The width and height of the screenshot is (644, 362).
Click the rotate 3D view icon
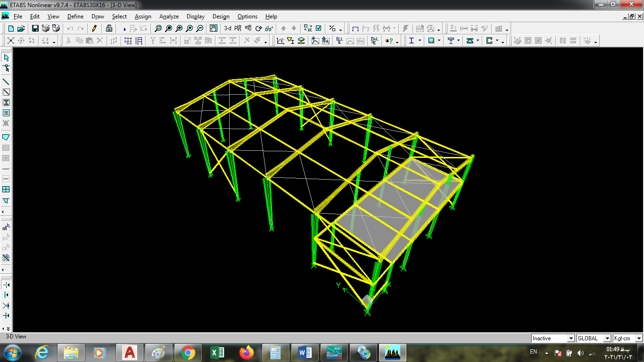tap(258, 28)
